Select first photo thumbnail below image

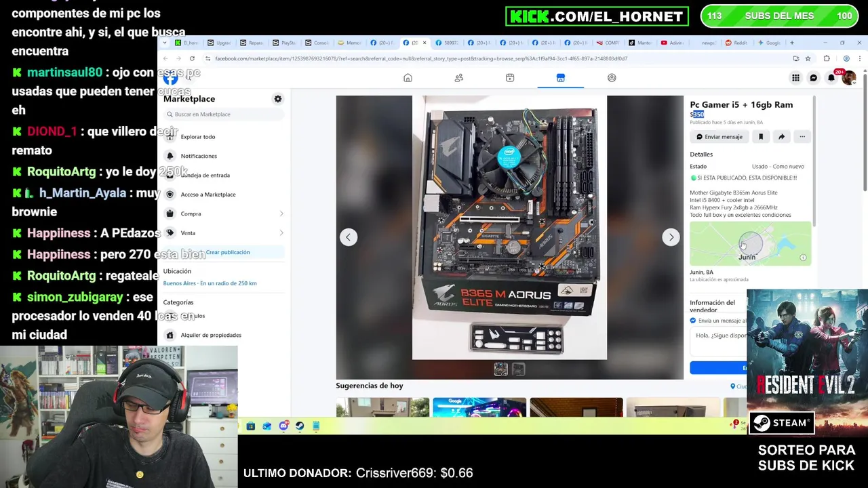tap(500, 369)
